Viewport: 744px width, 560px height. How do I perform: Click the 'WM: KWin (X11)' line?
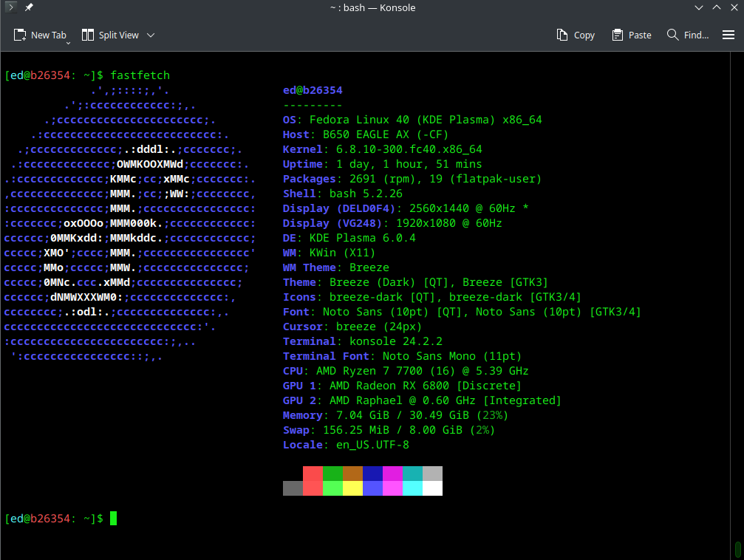point(330,253)
